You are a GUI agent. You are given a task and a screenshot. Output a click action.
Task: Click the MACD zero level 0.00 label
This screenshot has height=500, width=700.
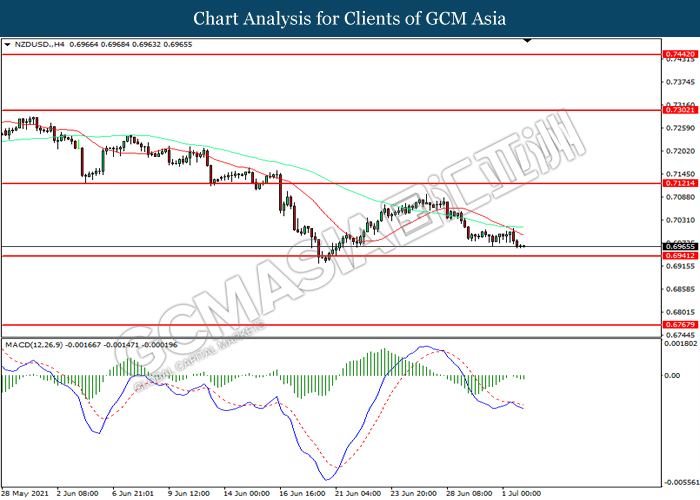coord(672,375)
